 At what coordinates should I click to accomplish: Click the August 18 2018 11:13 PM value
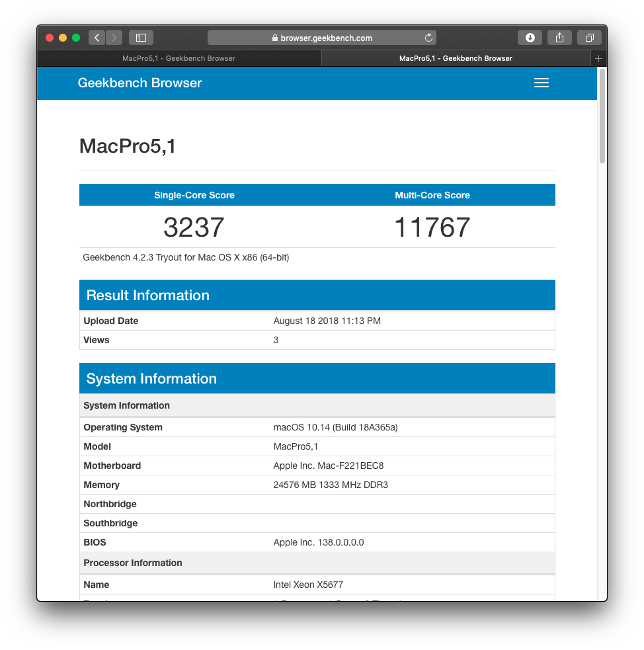(327, 321)
